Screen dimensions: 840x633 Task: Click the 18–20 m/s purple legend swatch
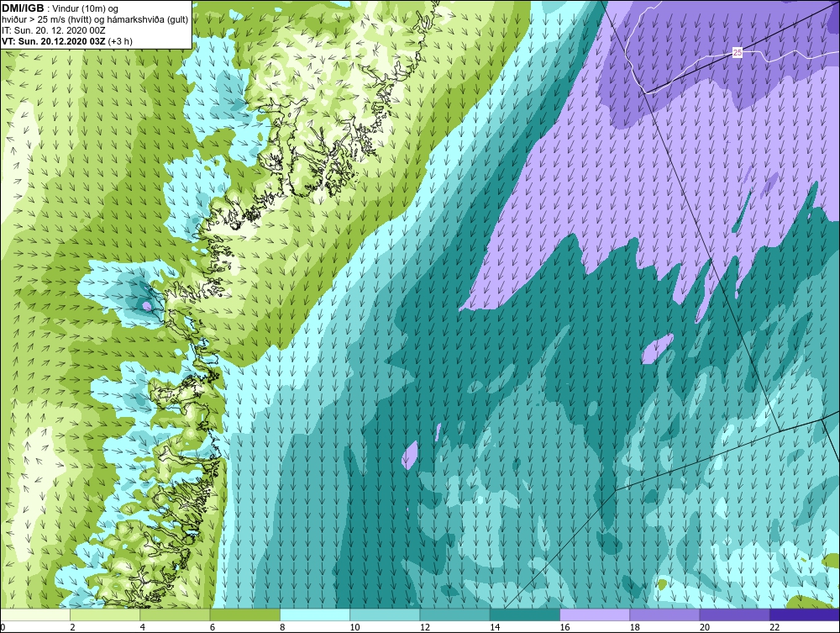(x=664, y=615)
